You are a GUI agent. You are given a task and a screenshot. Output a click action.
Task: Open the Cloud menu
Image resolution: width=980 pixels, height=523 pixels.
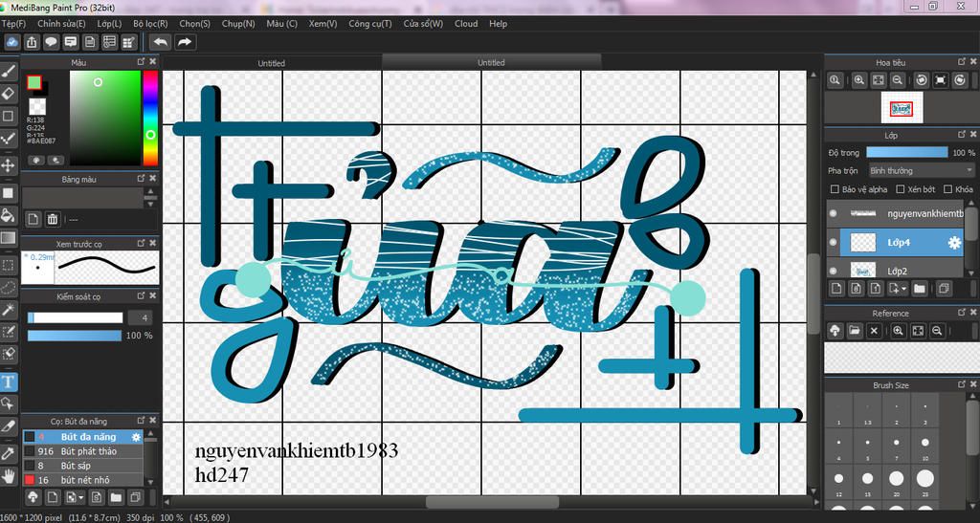point(466,24)
